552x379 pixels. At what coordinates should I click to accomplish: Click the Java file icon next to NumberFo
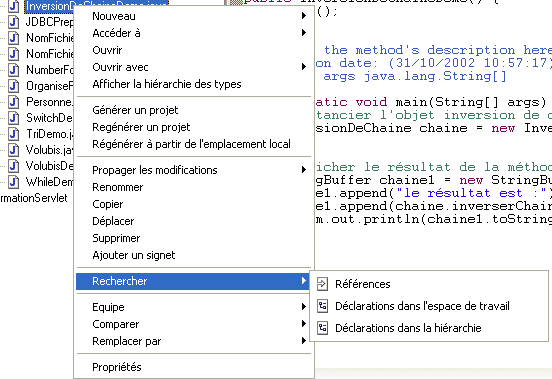pyautogui.click(x=13, y=70)
